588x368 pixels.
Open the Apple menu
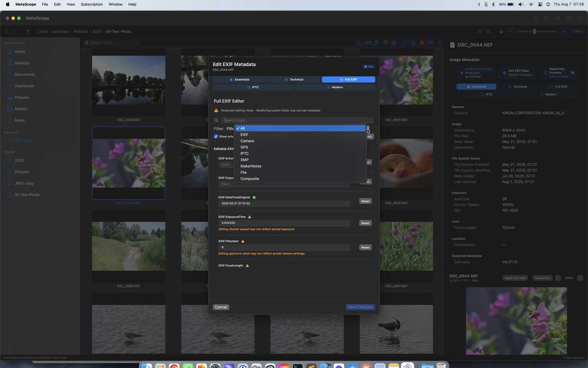tap(7, 4)
